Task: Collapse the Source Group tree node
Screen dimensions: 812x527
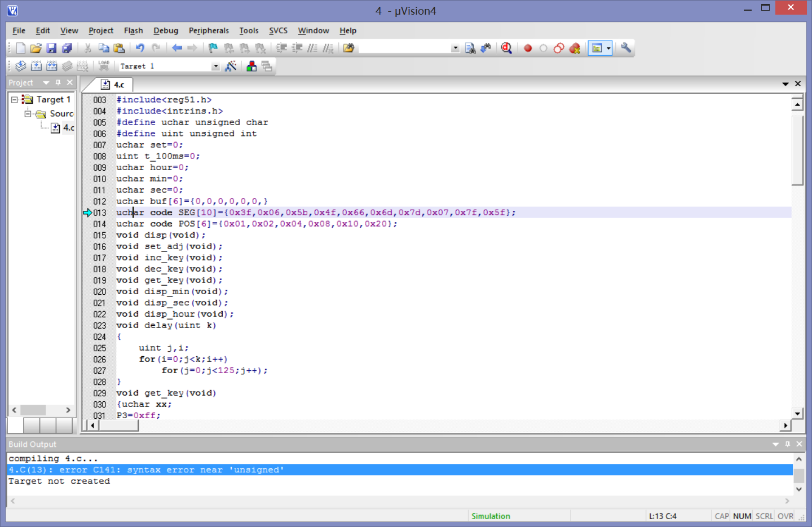Action: 28,114
